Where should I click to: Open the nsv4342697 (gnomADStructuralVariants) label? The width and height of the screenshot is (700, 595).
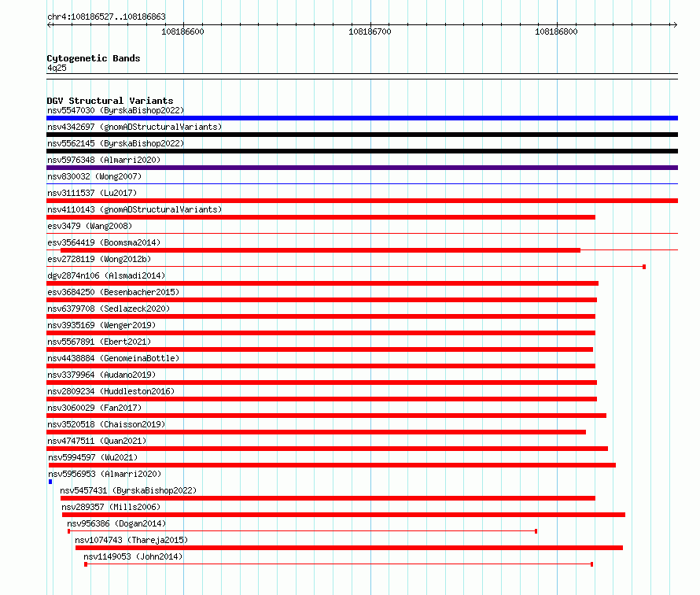coord(134,127)
